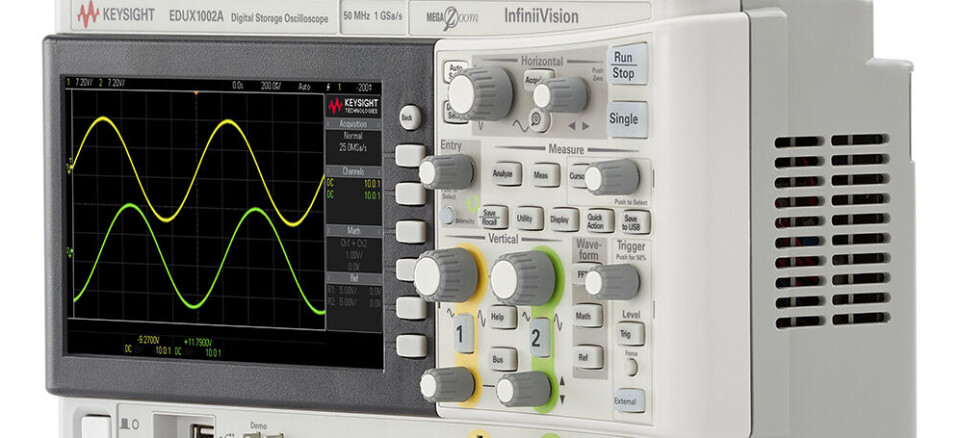Click channel 1 lower position knob
Viewport: 960px width, 438px height.
[448, 385]
